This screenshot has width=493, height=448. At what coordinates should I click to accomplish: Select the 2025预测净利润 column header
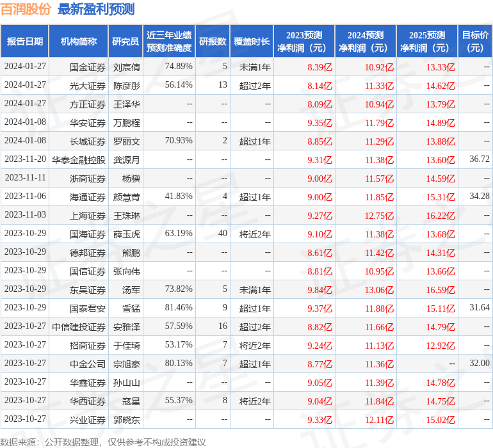pyautogui.click(x=427, y=41)
